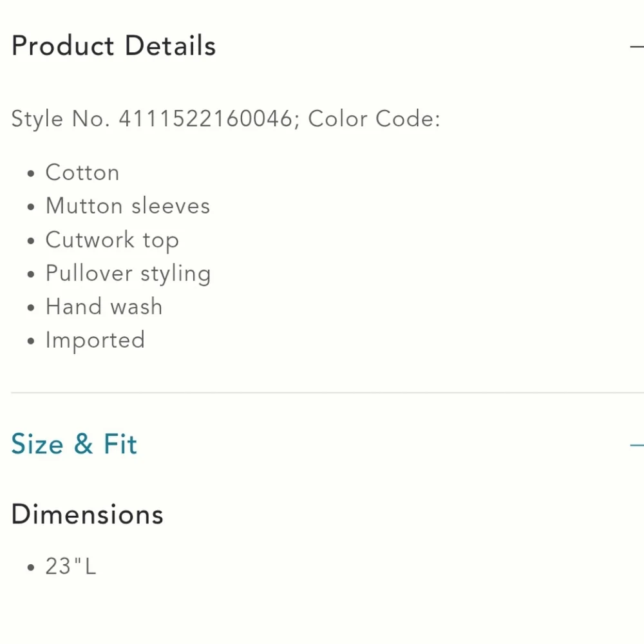Screen dimensions: 644x644
Task: Collapse the Size & Fit minus icon
Action: (x=637, y=445)
